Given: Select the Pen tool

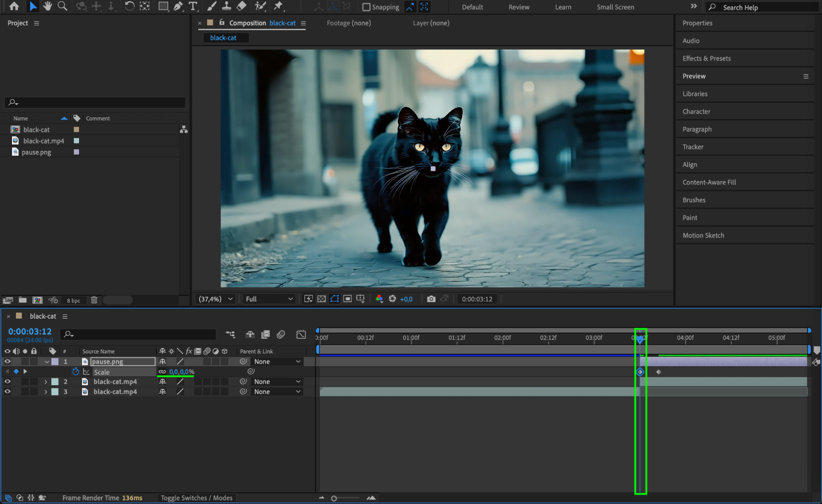Looking at the screenshot, I should (178, 6).
